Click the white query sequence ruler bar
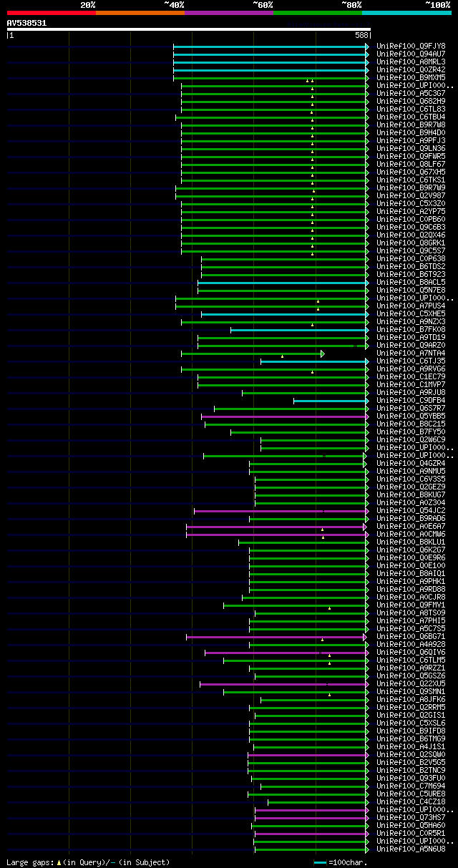 pyautogui.click(x=189, y=29)
